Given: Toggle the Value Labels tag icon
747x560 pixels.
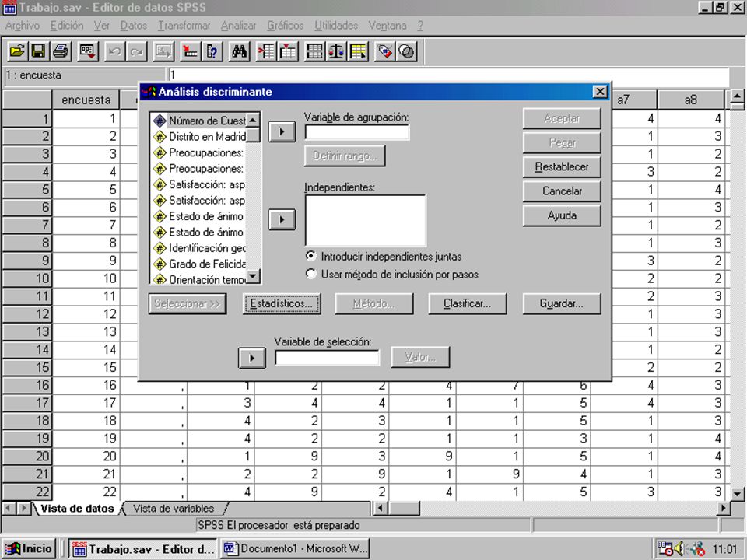Looking at the screenshot, I should pyautogui.click(x=385, y=51).
